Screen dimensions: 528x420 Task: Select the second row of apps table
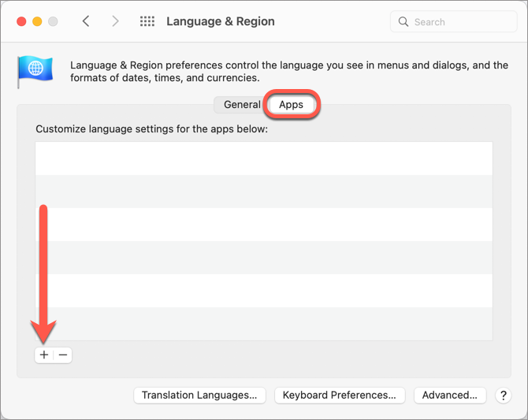click(x=264, y=191)
